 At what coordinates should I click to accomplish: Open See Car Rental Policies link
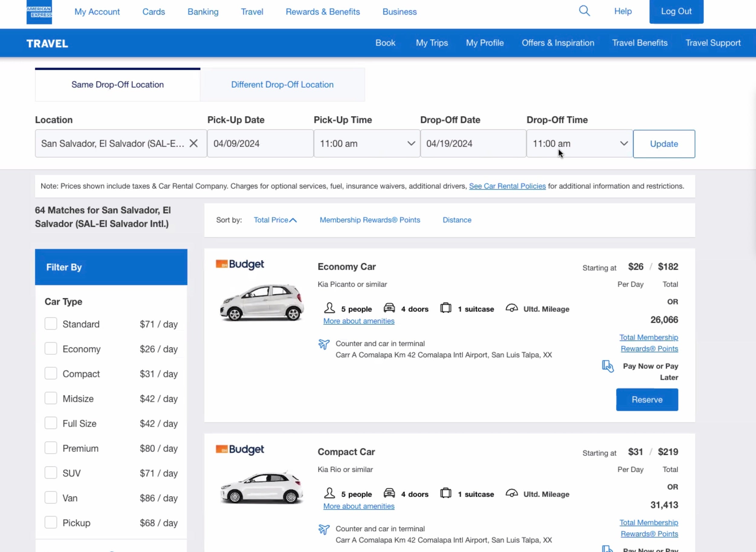pos(507,186)
